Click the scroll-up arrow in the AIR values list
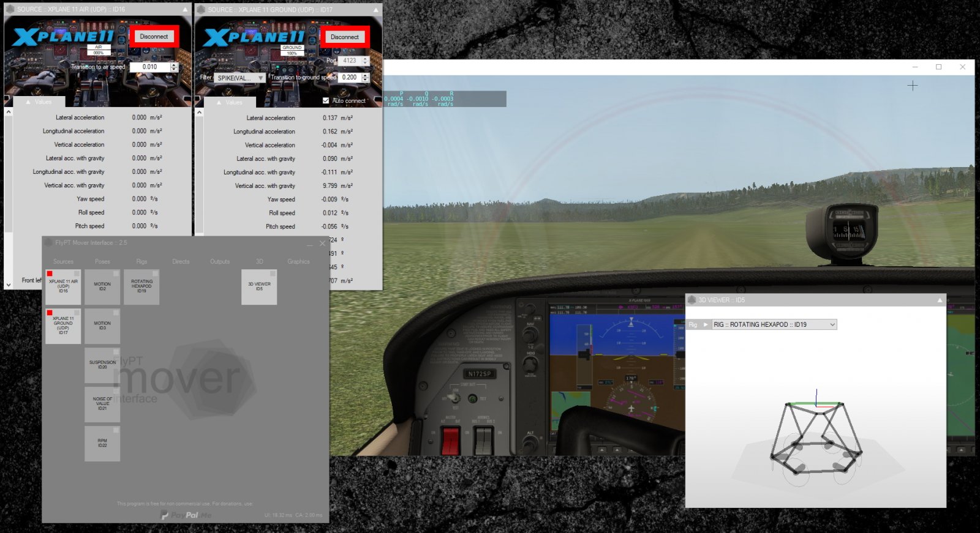Viewport: 980px width, 533px height. pos(9,112)
